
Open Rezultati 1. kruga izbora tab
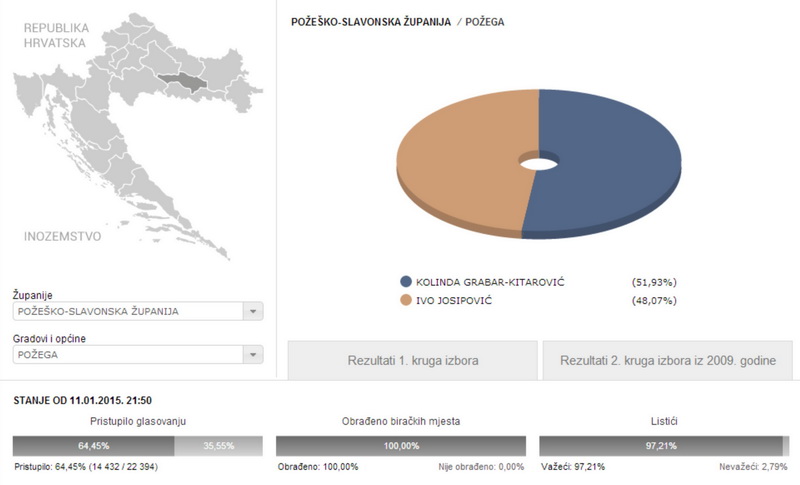pos(413,361)
